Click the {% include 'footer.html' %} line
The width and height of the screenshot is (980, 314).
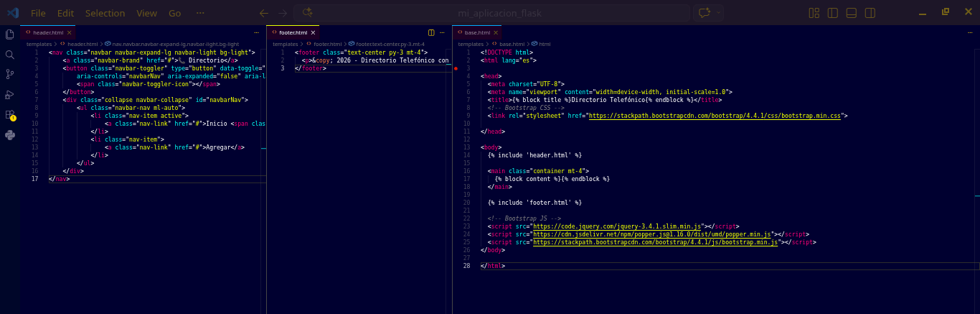pos(534,203)
